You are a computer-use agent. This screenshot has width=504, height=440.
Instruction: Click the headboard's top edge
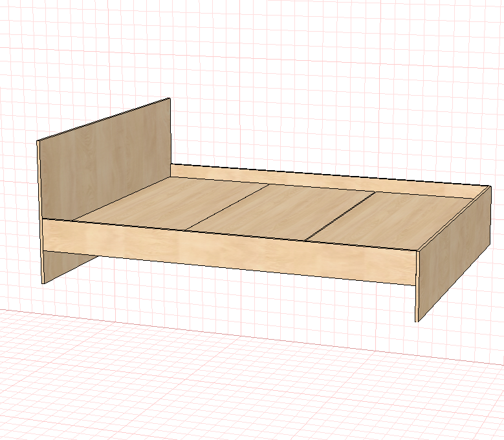click(104, 119)
